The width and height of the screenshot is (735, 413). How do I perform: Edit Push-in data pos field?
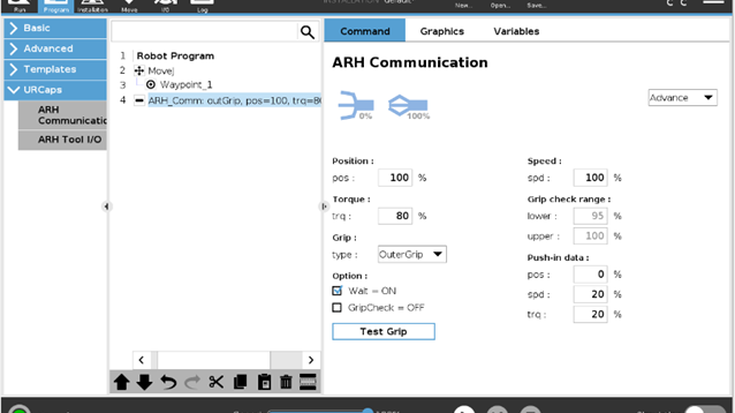(x=590, y=274)
